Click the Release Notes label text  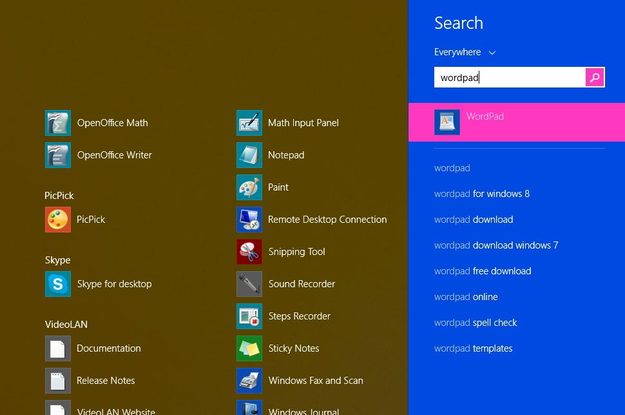[x=106, y=381]
